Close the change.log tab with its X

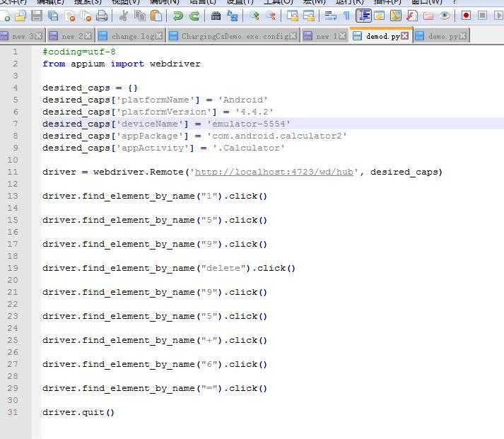[x=159, y=36]
